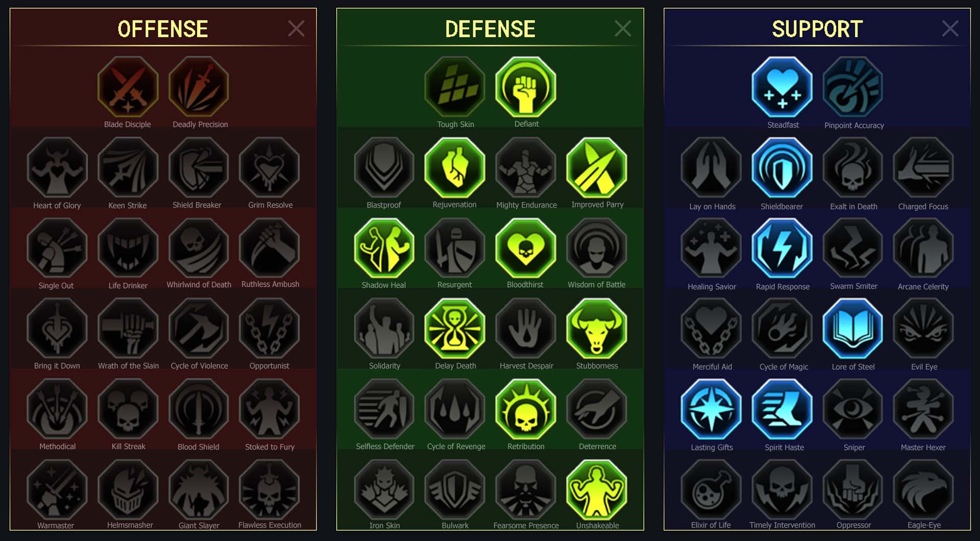Viewport: 980px width, 541px height.
Task: Pick the Evil Eye mastery icon
Action: pos(923,329)
